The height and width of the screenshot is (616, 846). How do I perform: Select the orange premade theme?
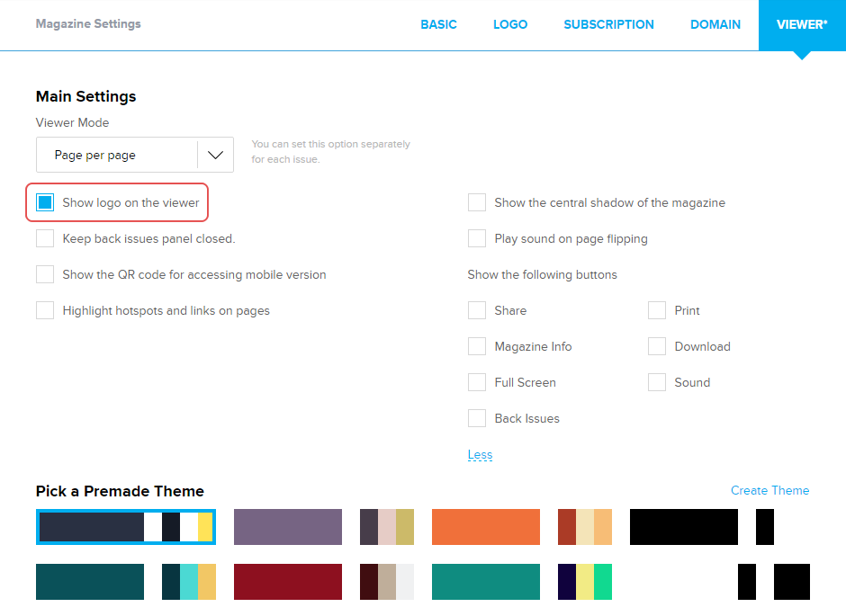pos(486,527)
